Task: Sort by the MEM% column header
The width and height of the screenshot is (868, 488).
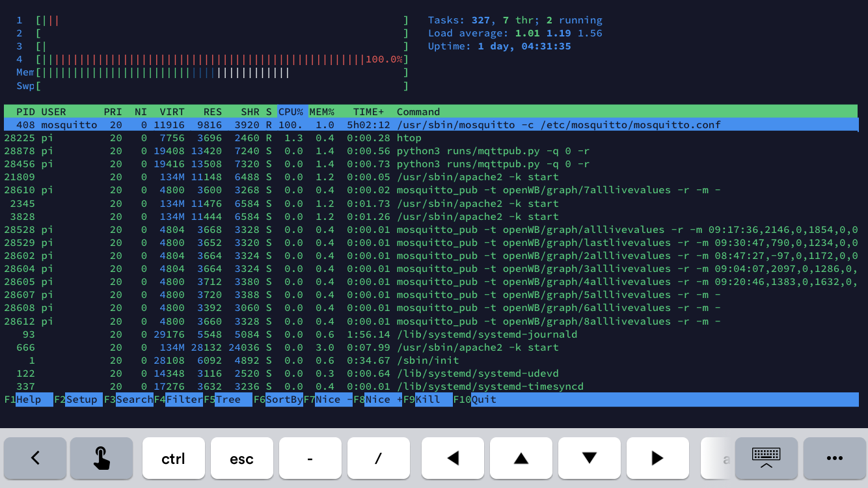Action: pyautogui.click(x=321, y=112)
